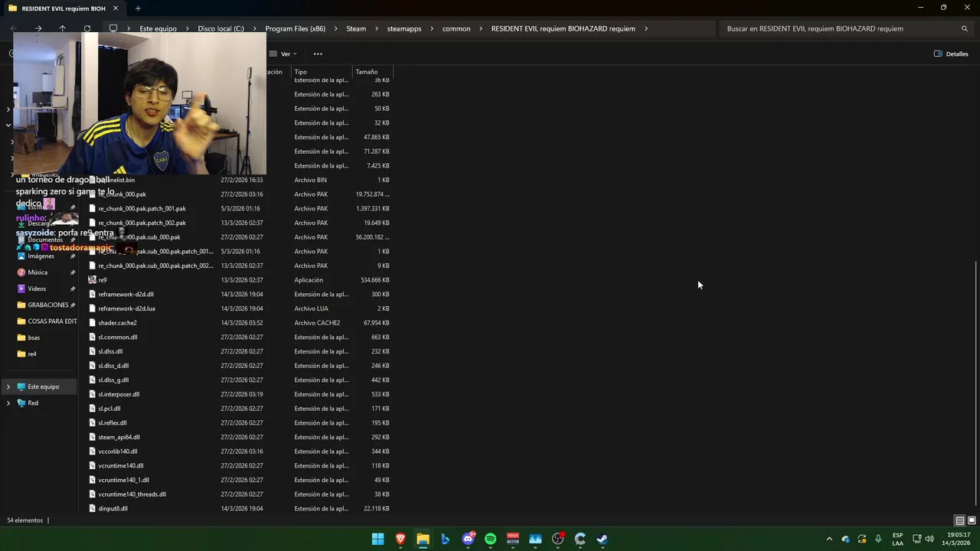Click the Videos folder icon in sidebar
Screen dimensions: 980x551
click(x=21, y=289)
